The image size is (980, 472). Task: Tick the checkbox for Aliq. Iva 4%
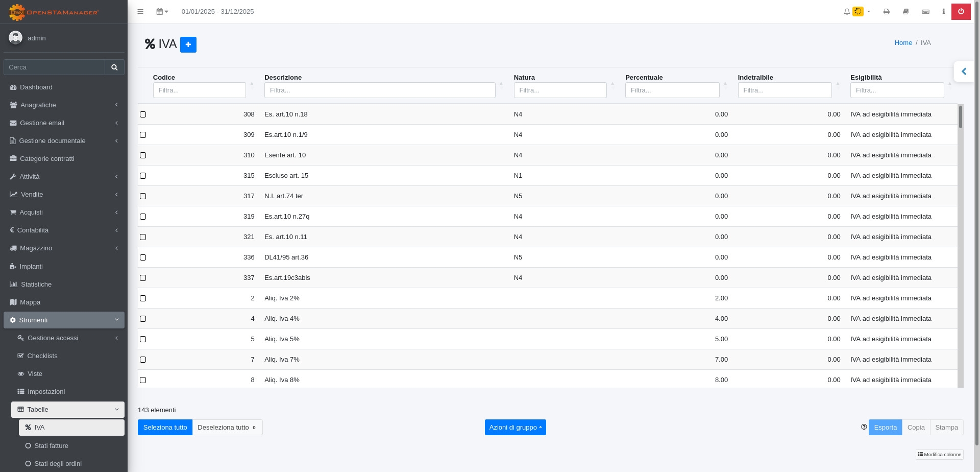143,319
